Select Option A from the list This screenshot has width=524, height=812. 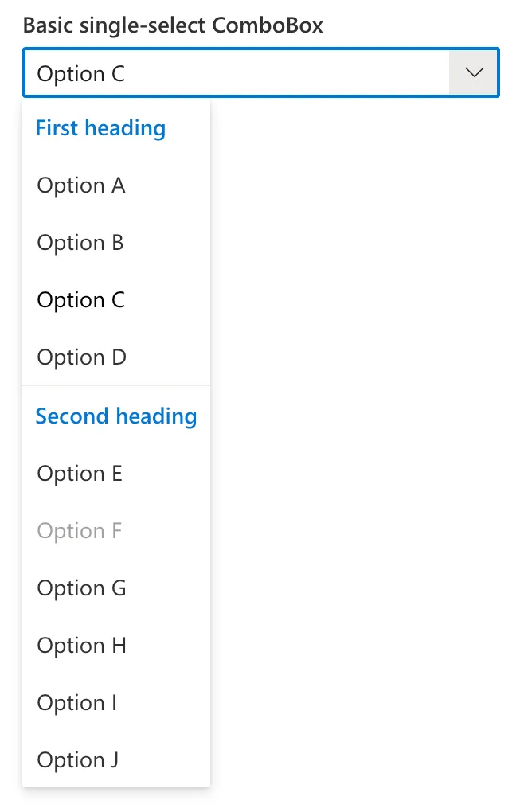click(81, 185)
